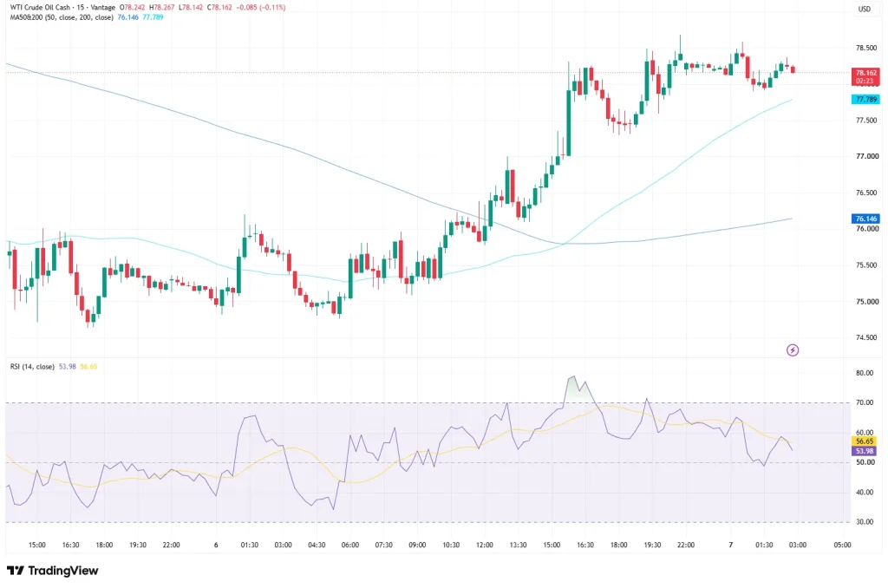Click the 13:30 time axis label
Image resolution: width=888 pixels, height=588 pixels.
click(x=518, y=545)
